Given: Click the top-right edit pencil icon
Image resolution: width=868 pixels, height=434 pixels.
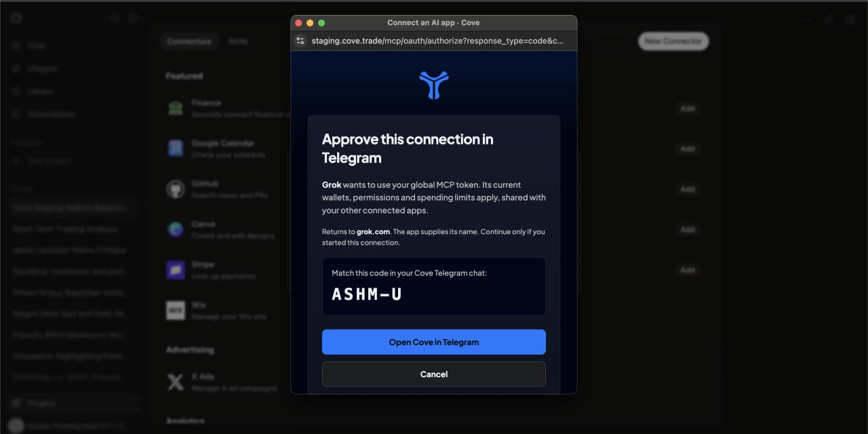Looking at the screenshot, I should click(829, 20).
